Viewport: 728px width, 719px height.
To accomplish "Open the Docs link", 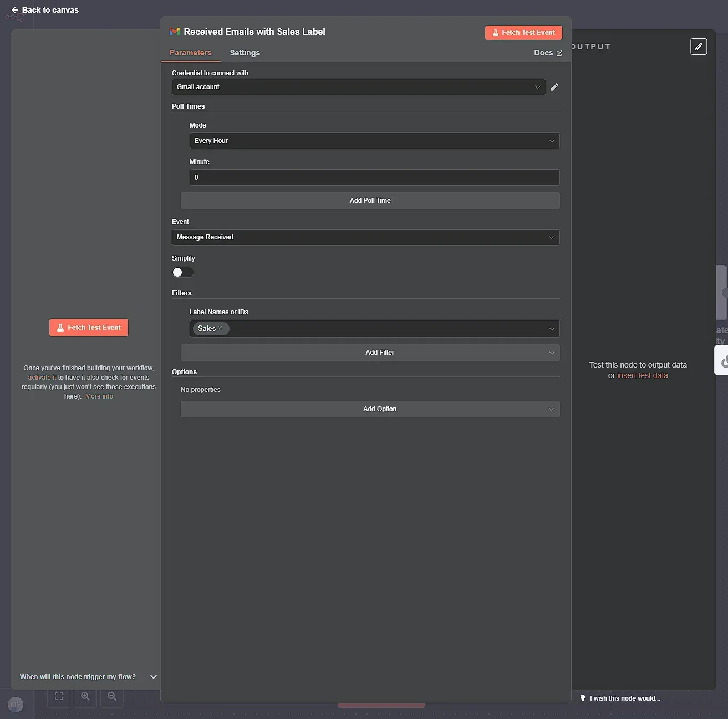I will [547, 53].
